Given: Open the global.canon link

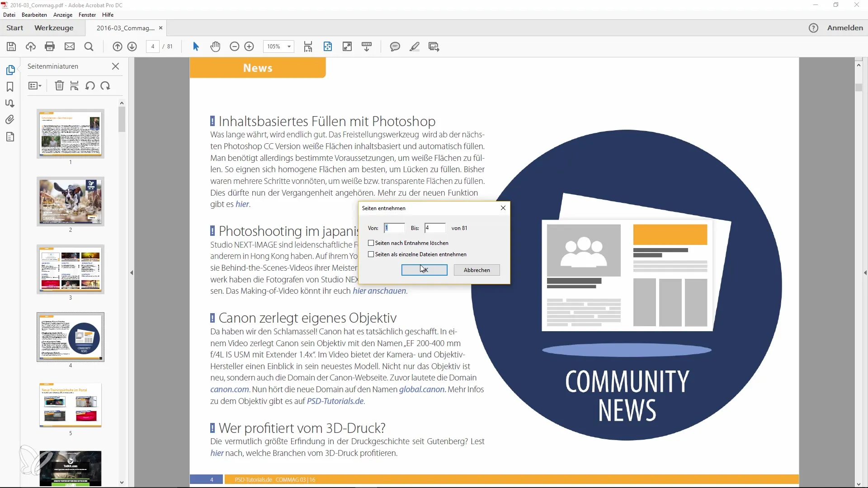Looking at the screenshot, I should [422, 389].
